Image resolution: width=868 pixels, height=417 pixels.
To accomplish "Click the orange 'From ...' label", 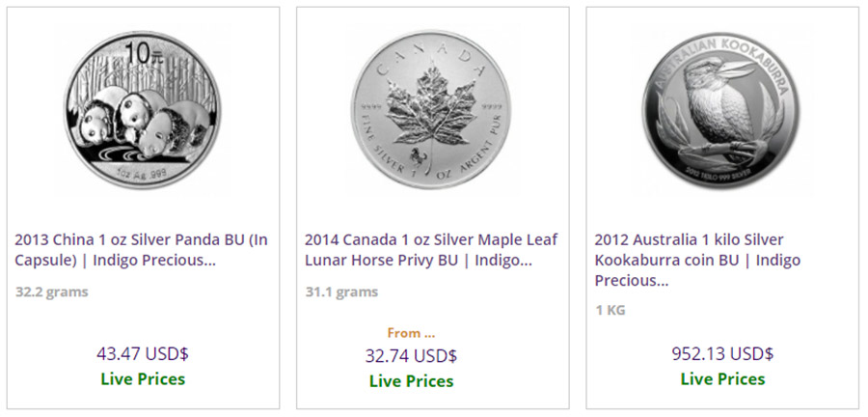I will (411, 333).
